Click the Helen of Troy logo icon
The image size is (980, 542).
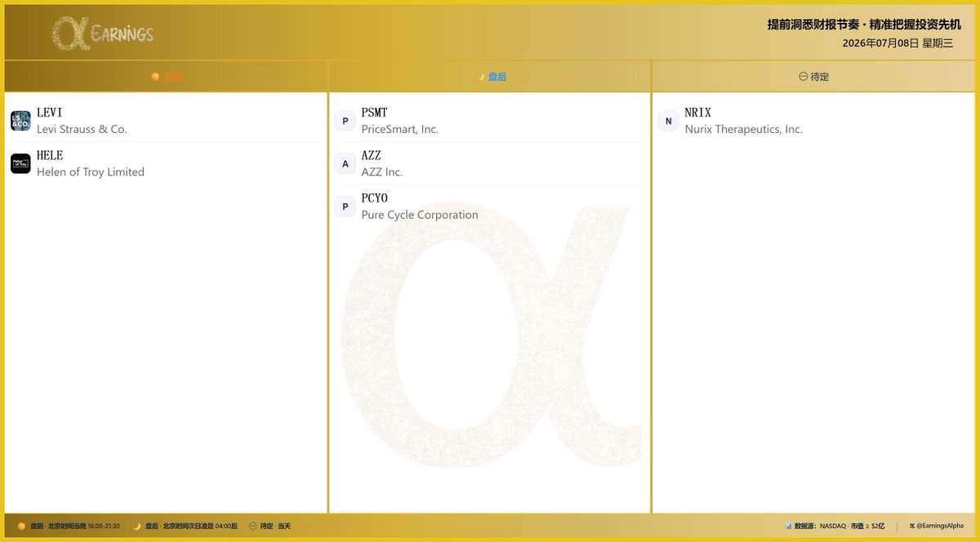point(20,163)
